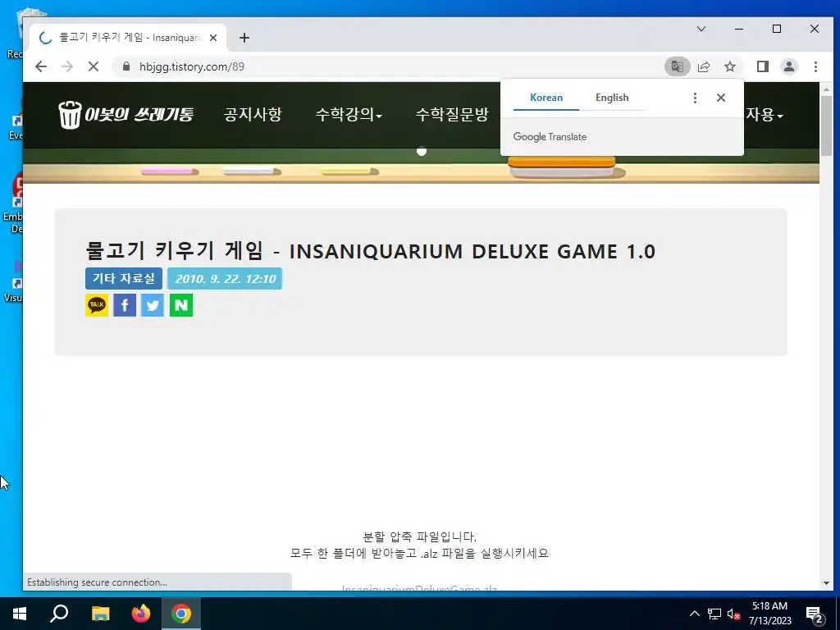Share post via KakaoTalk icon
This screenshot has width=840, height=630.
(x=97, y=305)
